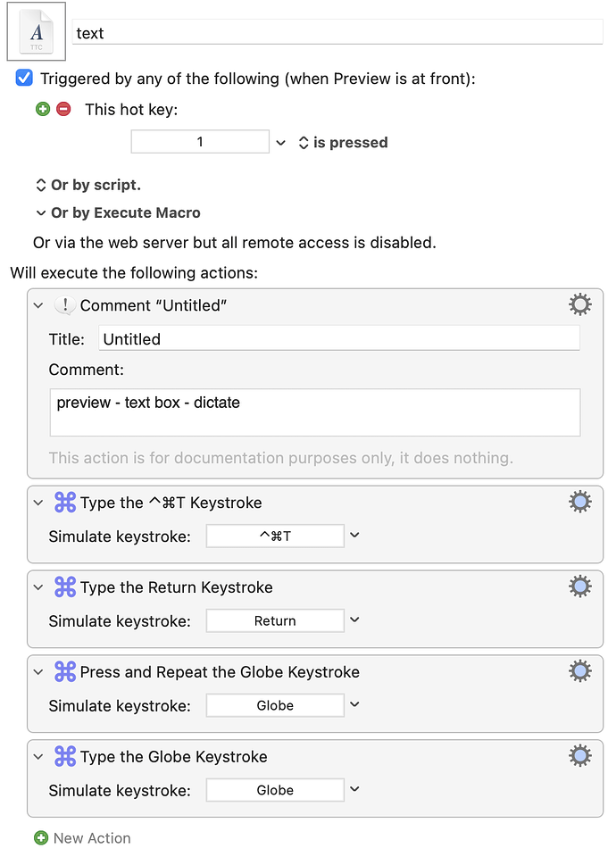Image resolution: width=616 pixels, height=865 pixels.
Task: Open gear menu for ^⌘T Keystroke action
Action: click(580, 502)
